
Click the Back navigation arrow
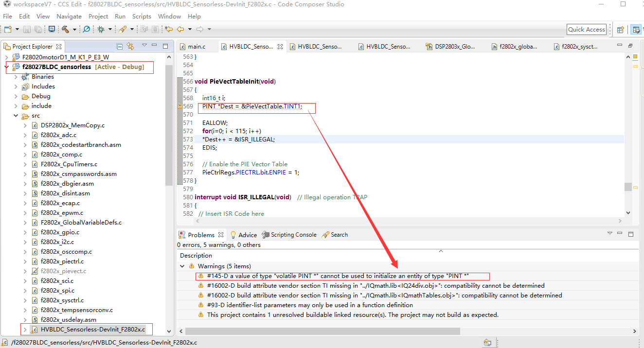[x=180, y=29]
